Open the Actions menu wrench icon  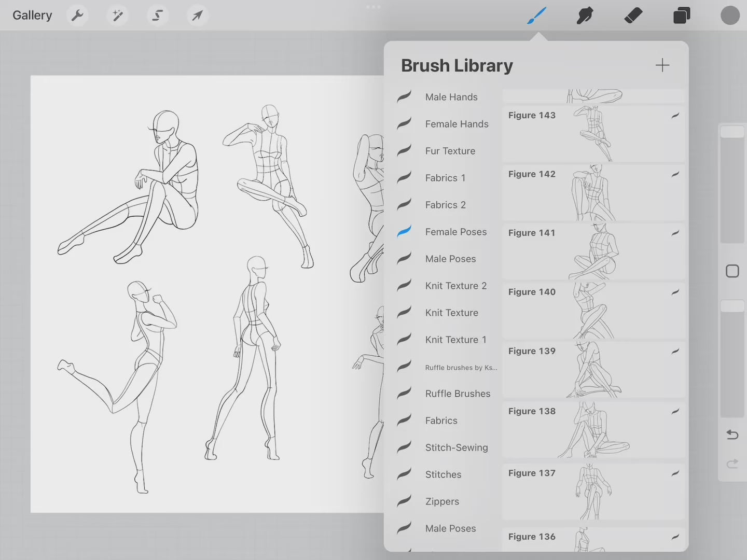click(x=77, y=15)
